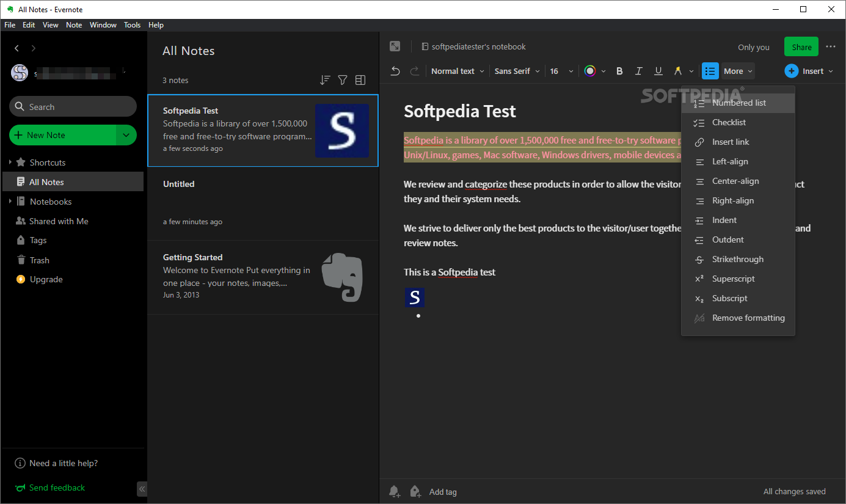
Task: Open the Tools menu
Action: coord(132,25)
